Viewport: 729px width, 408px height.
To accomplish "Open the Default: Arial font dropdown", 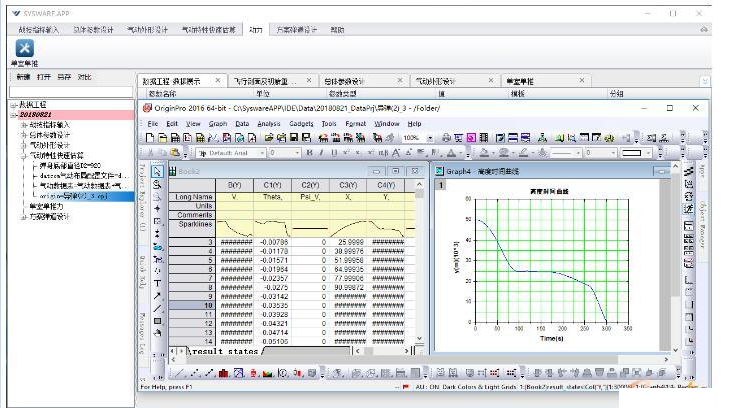I will [262, 153].
